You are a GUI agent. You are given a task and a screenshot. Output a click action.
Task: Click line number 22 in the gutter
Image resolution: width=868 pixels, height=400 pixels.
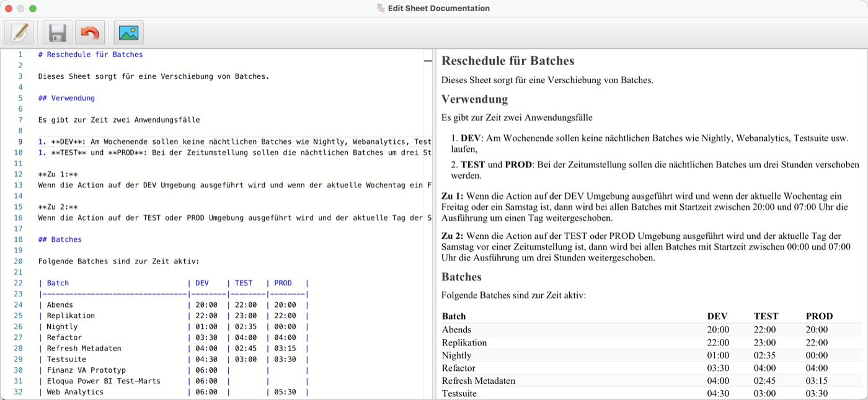(x=19, y=283)
